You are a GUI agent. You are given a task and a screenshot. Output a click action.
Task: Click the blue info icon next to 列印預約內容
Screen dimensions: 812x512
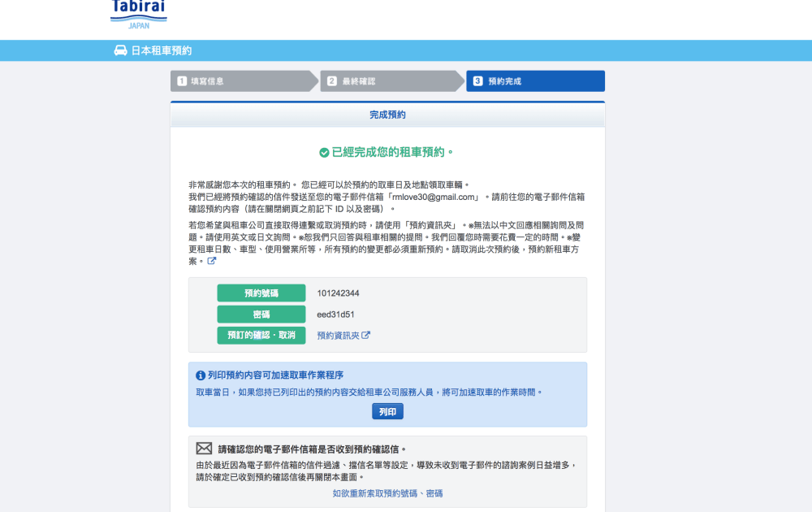click(201, 375)
